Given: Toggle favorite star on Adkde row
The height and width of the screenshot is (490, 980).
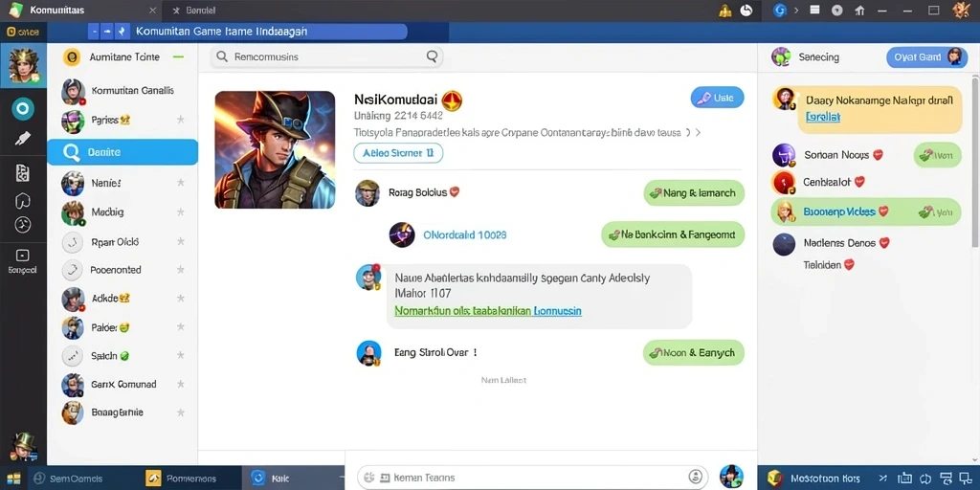Looking at the screenshot, I should 181,299.
